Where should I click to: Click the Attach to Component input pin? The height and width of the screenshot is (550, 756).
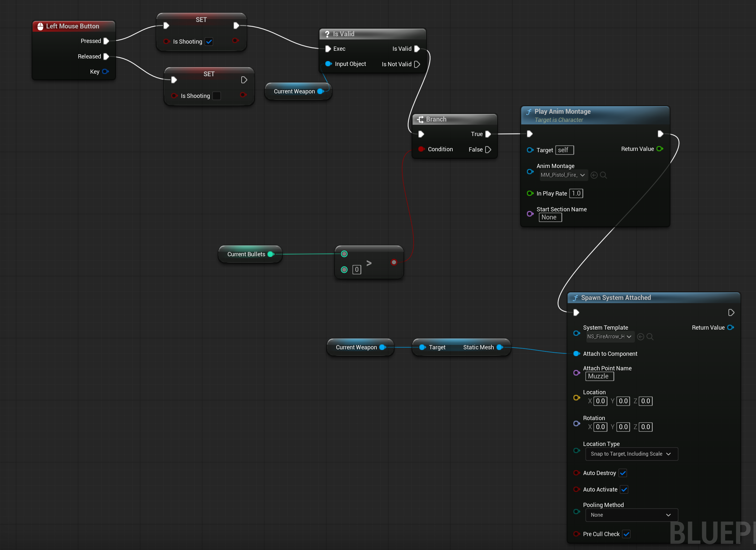(576, 354)
